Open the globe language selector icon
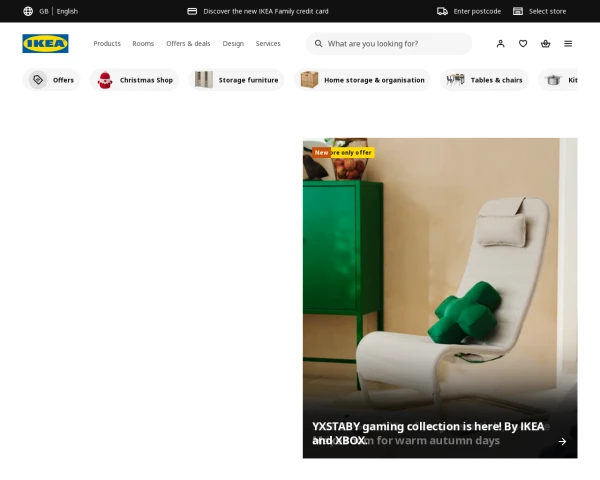600x480 pixels. coord(28,11)
